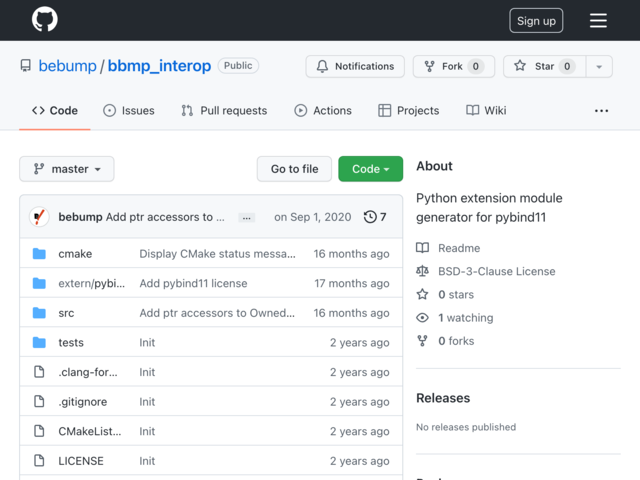Open the Releases section heading
640x480 pixels.
pos(443,398)
